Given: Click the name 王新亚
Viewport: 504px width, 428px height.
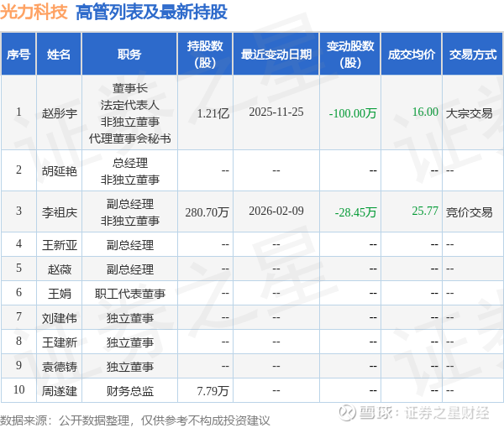Looking at the screenshot, I should [x=60, y=245].
